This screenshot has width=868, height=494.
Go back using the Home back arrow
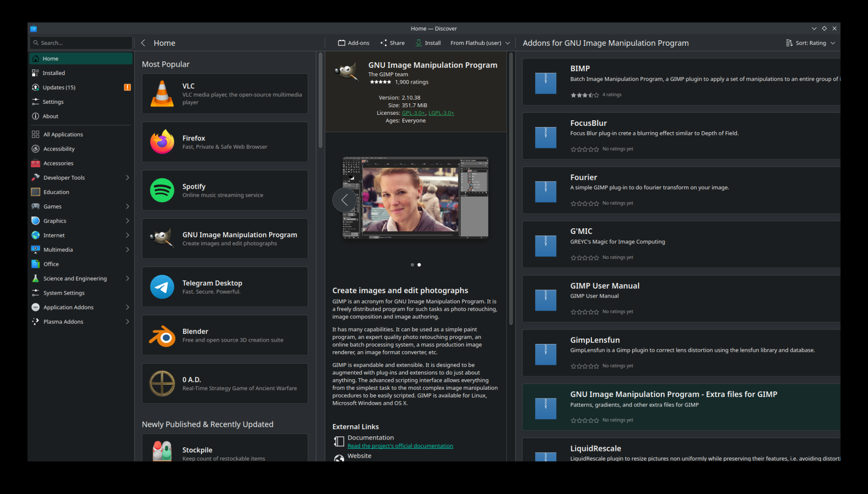point(143,43)
